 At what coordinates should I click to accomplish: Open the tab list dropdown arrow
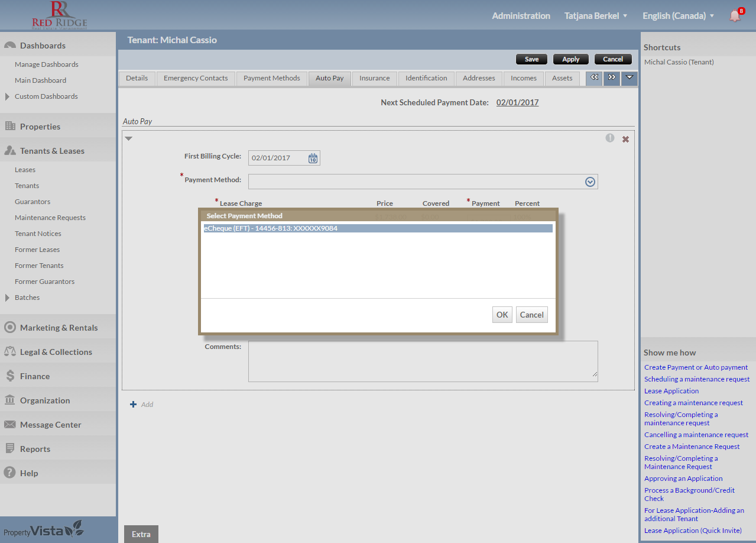pyautogui.click(x=629, y=78)
